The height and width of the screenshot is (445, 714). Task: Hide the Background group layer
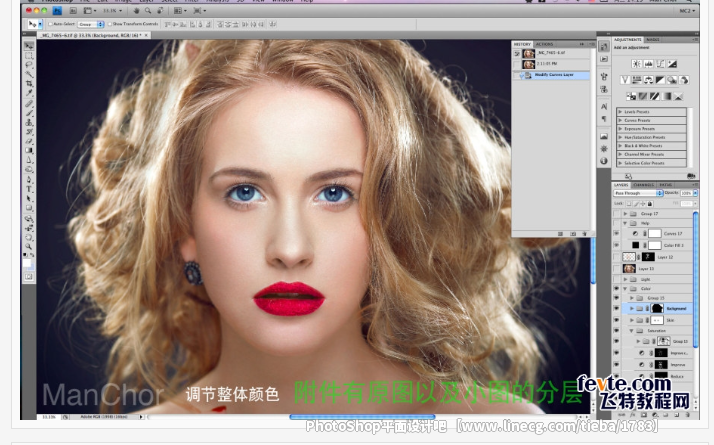[x=617, y=308]
